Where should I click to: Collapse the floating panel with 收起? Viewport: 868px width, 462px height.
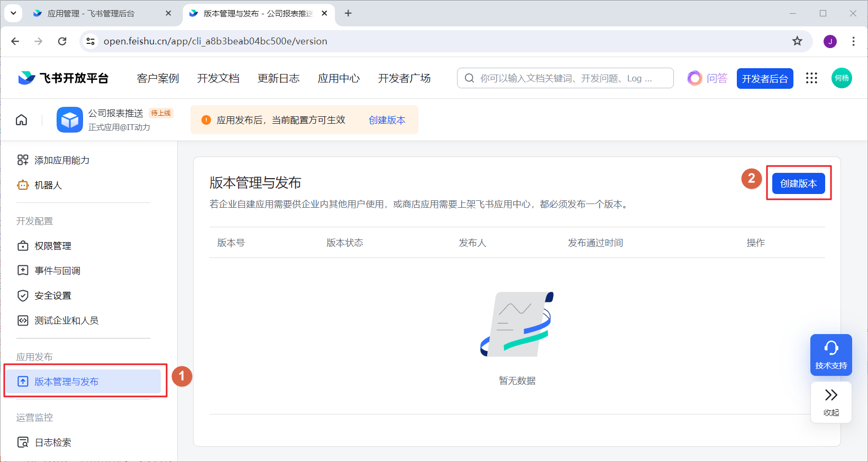(x=830, y=402)
